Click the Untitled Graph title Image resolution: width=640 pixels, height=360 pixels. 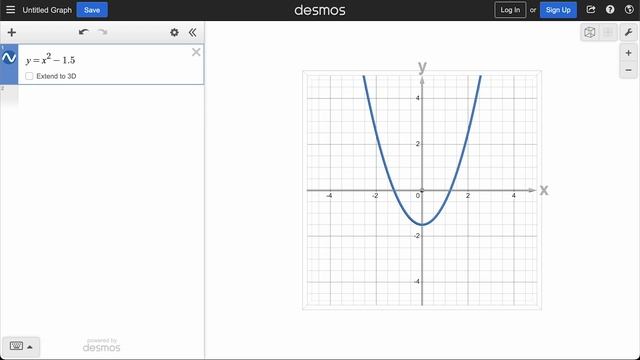47,10
